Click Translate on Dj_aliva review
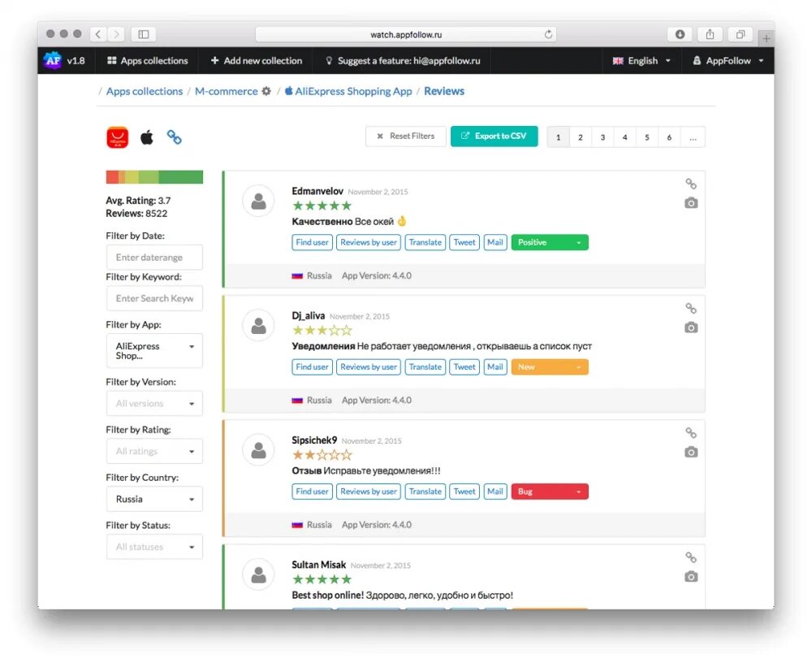The image size is (812, 663). coord(425,366)
